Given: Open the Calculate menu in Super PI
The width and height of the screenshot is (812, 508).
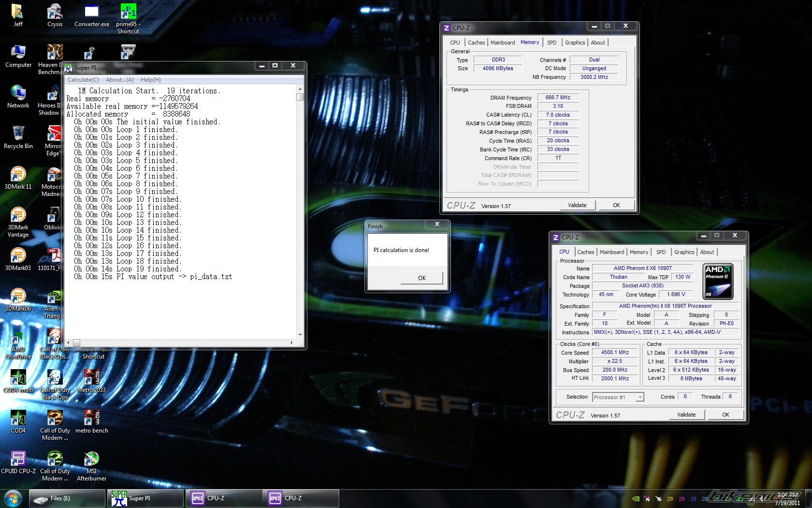Looking at the screenshot, I should pyautogui.click(x=83, y=80).
